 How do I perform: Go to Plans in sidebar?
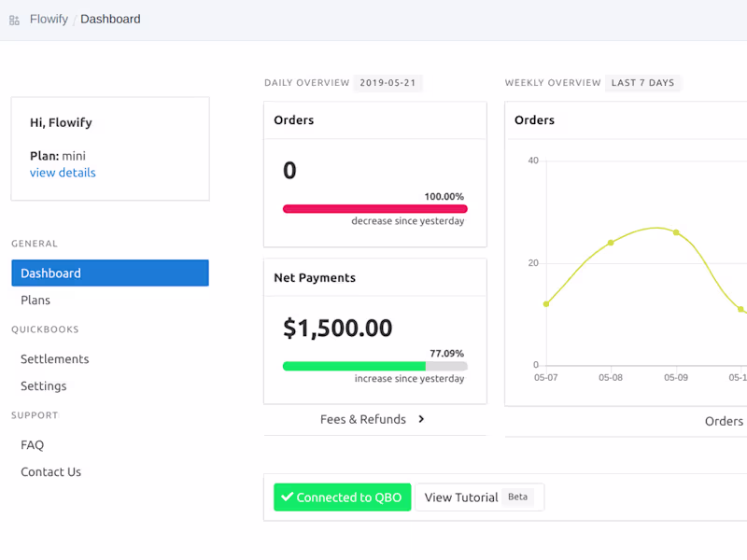[x=35, y=301]
